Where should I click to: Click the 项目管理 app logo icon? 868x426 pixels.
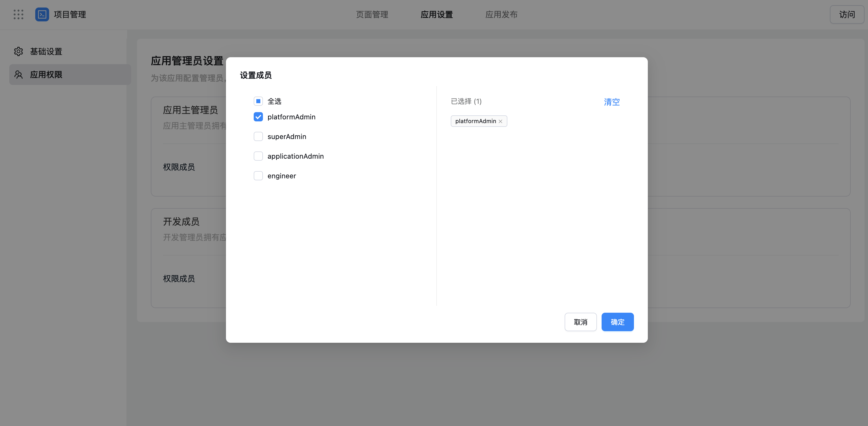click(42, 14)
